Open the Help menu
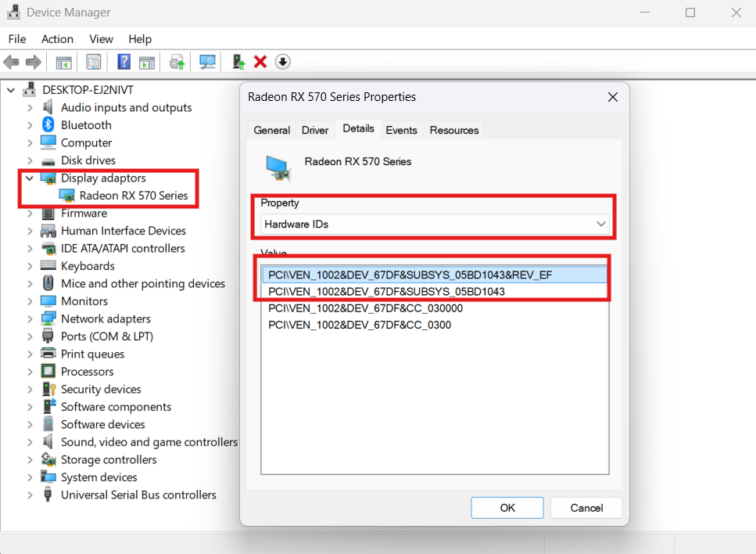 140,39
